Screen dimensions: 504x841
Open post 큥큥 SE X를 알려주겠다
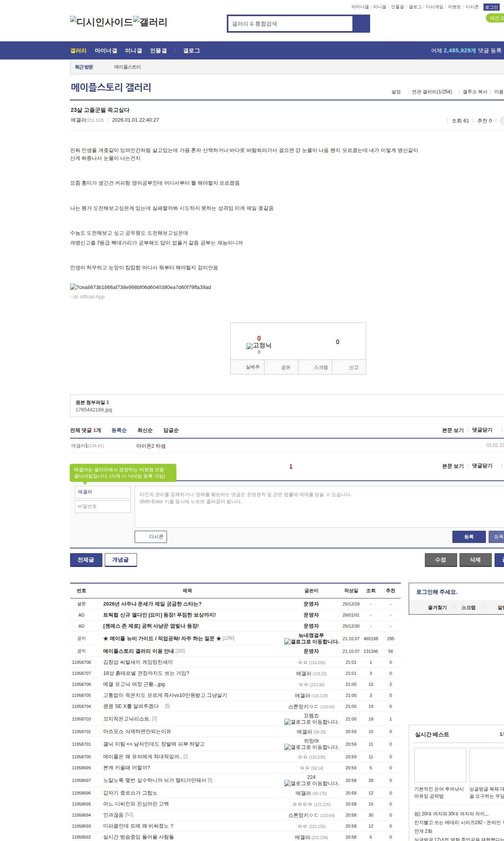tap(131, 706)
